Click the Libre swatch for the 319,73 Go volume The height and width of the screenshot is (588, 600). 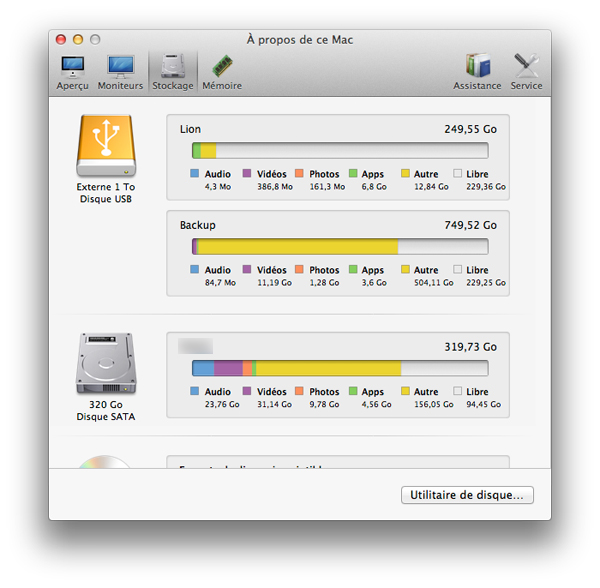[457, 391]
